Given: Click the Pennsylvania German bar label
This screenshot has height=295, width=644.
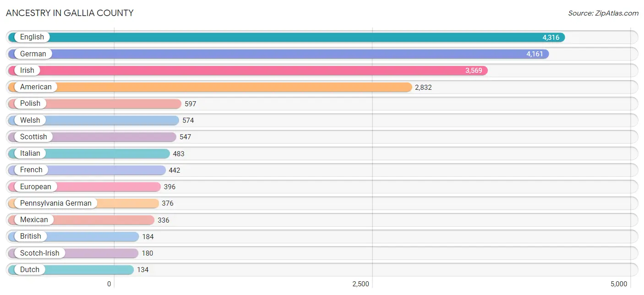Looking at the screenshot, I should point(56,203).
